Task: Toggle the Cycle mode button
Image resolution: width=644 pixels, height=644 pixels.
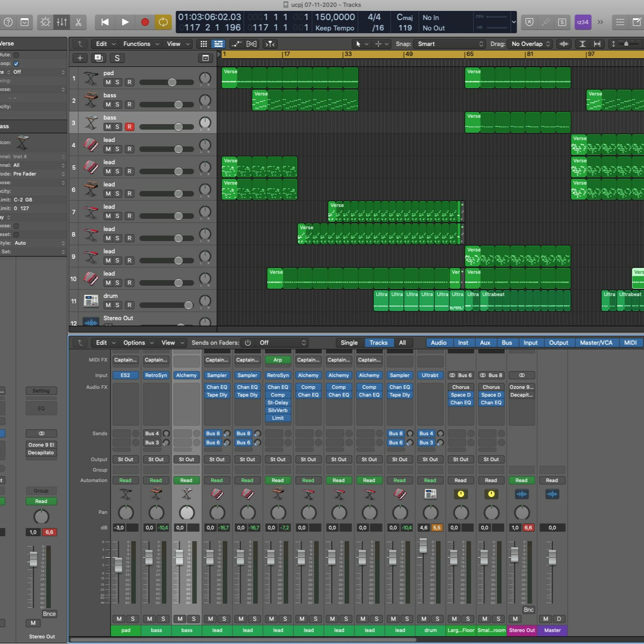Action: point(163,22)
